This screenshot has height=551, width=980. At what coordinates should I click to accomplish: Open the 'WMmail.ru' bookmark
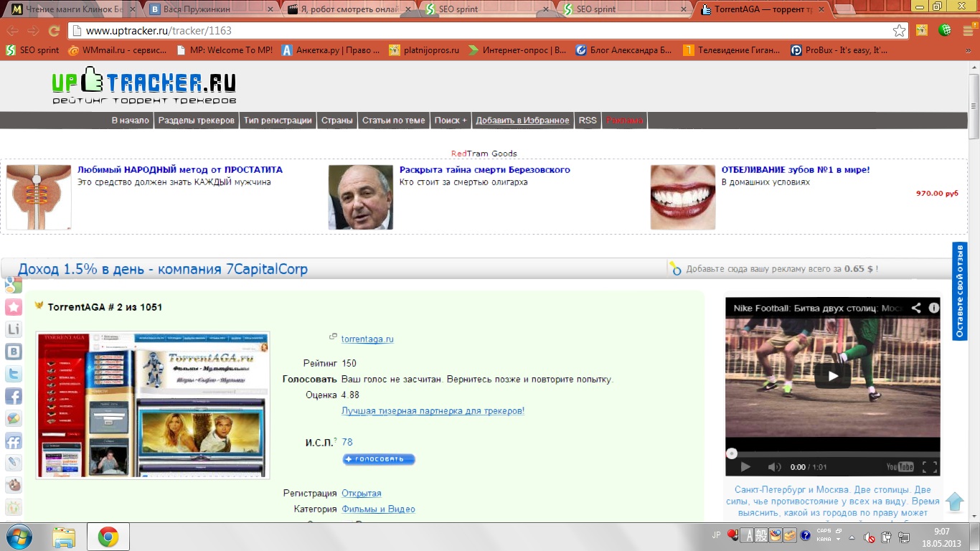pyautogui.click(x=117, y=50)
